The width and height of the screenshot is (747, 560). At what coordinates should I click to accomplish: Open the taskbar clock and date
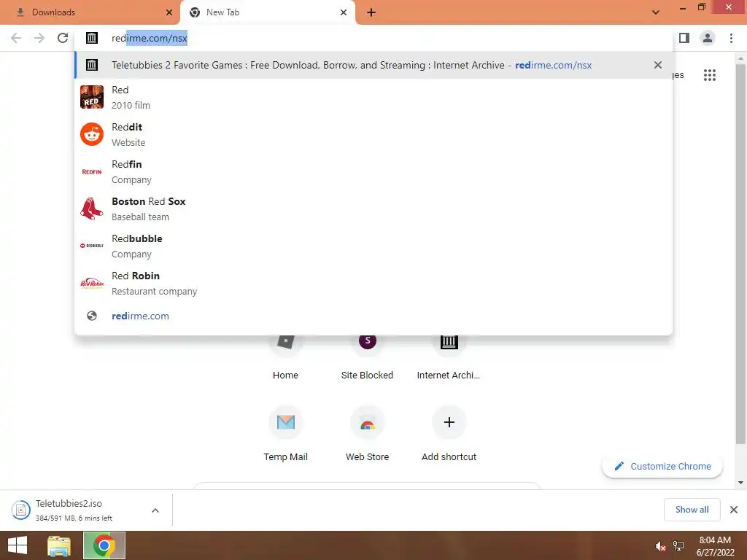pos(715,546)
